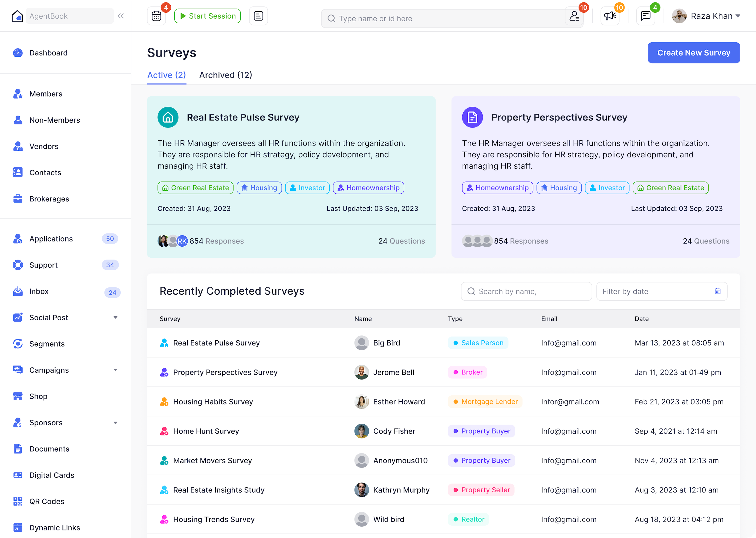Collapse sidebar with double chevron icon

click(x=121, y=16)
